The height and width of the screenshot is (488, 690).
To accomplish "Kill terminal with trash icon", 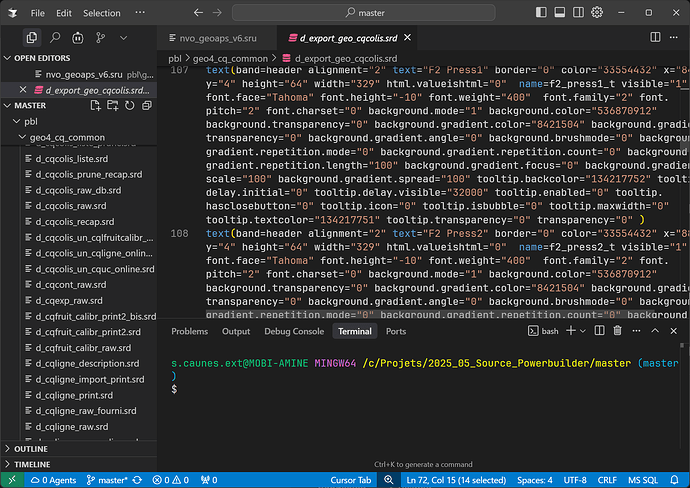I will [617, 331].
